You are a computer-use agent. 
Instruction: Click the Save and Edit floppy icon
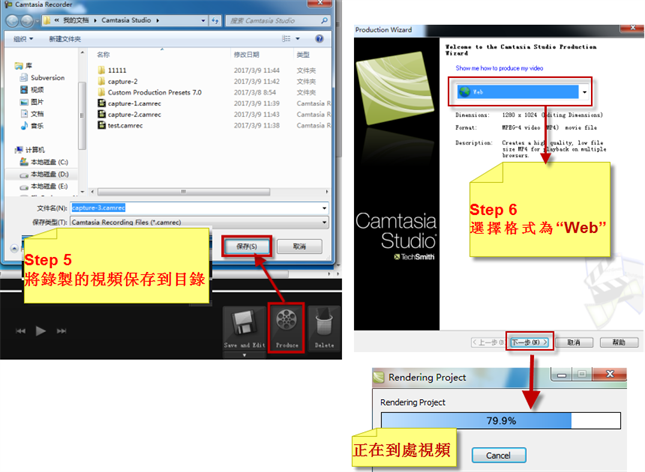click(242, 323)
